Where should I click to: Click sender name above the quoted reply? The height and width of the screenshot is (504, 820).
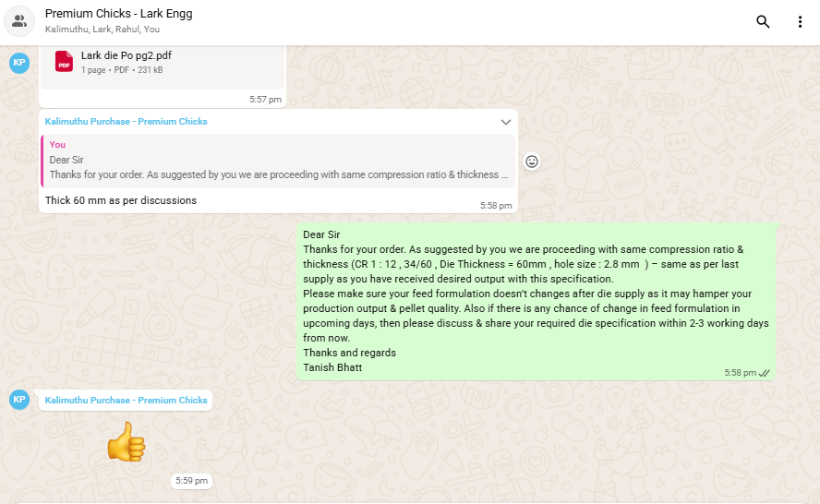click(126, 122)
